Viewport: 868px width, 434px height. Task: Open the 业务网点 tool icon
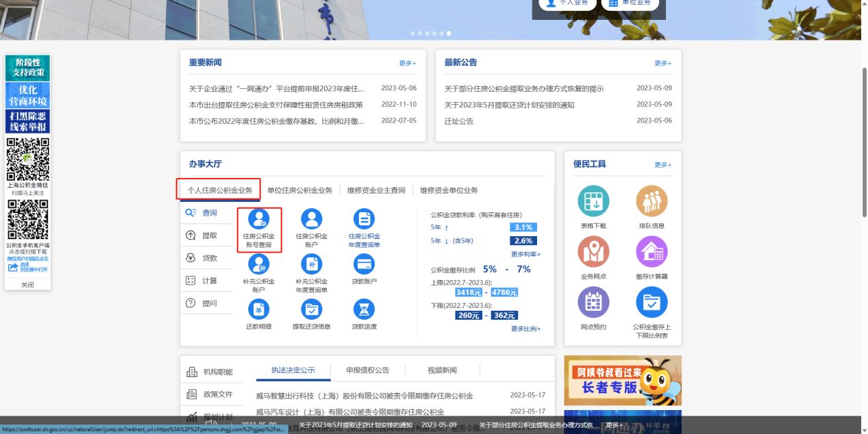click(593, 253)
